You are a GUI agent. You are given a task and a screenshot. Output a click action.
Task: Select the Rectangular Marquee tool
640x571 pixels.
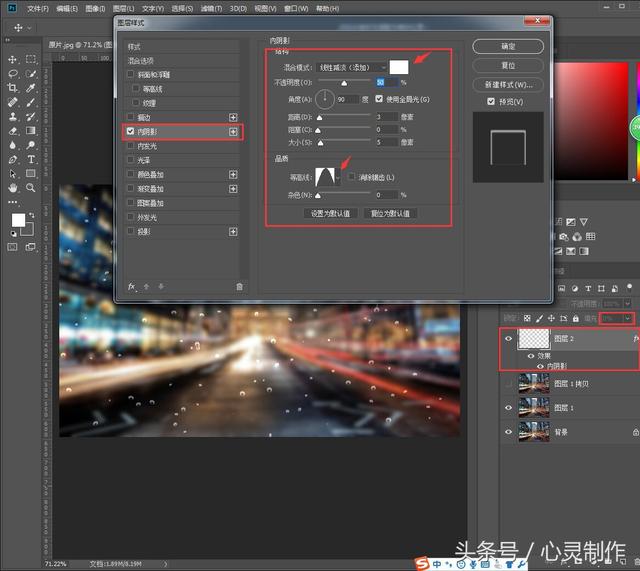31,60
